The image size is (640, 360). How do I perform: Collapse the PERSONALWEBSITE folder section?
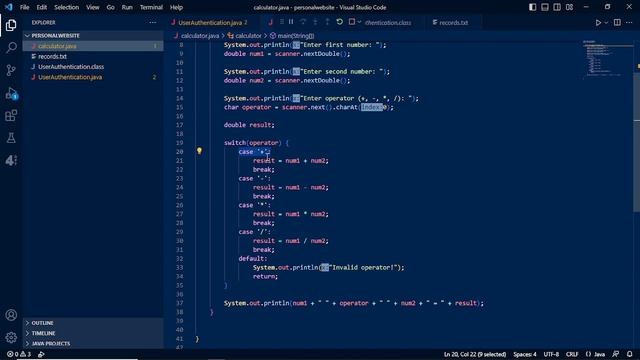pyautogui.click(x=93, y=36)
